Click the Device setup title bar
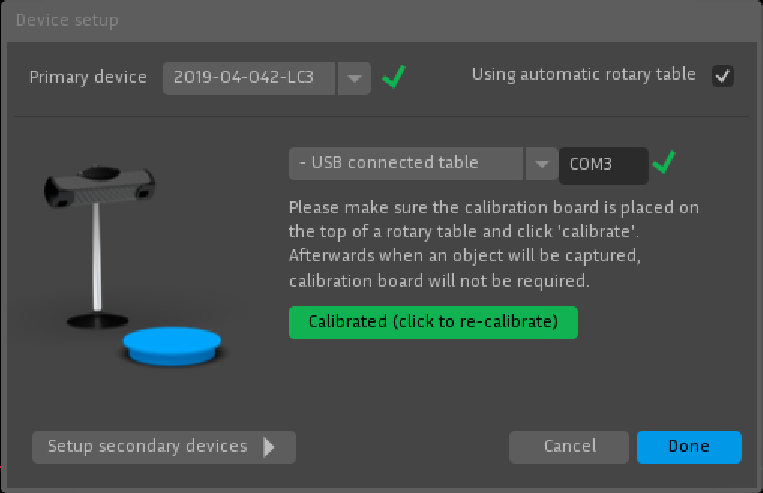 pos(382,21)
